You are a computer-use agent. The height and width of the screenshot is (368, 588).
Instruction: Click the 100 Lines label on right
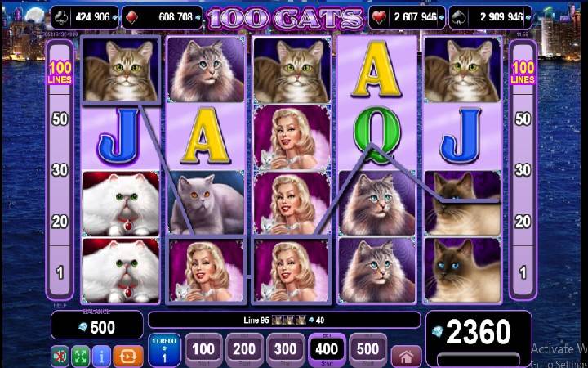click(523, 73)
